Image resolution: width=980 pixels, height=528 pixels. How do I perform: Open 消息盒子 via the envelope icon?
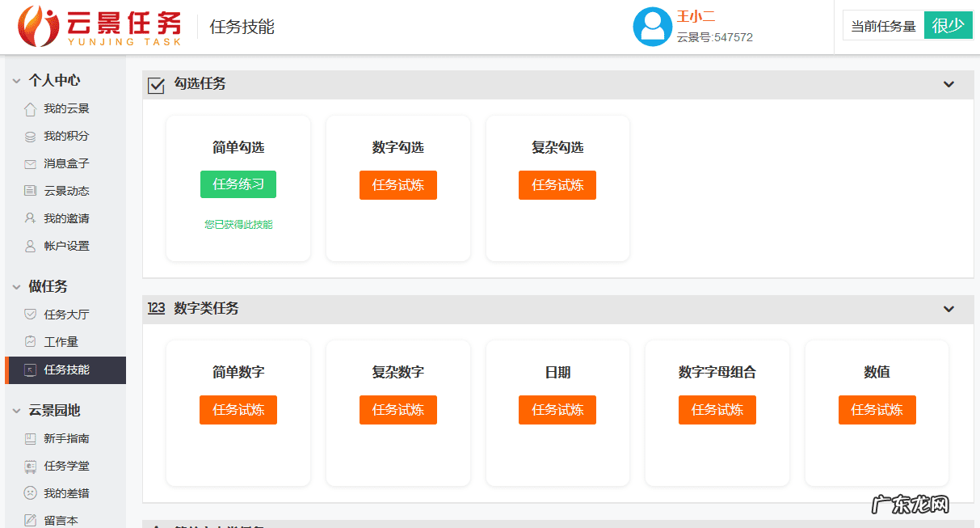pyautogui.click(x=30, y=163)
